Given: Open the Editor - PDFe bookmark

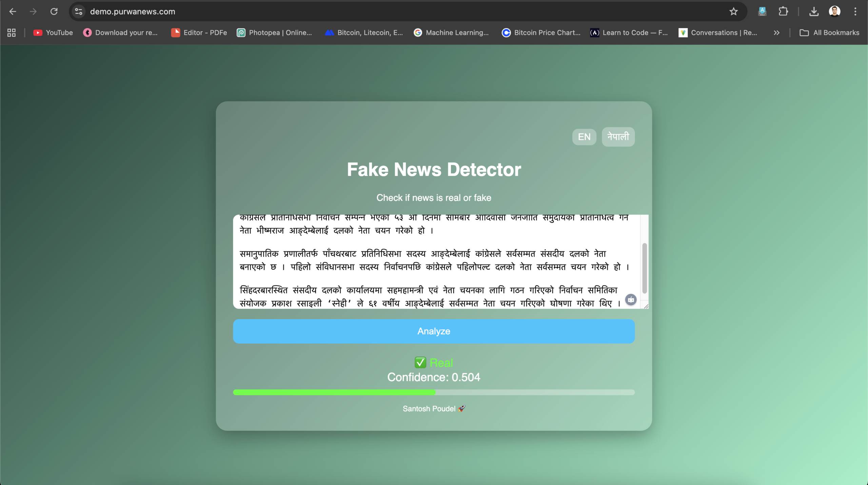Looking at the screenshot, I should click(199, 33).
